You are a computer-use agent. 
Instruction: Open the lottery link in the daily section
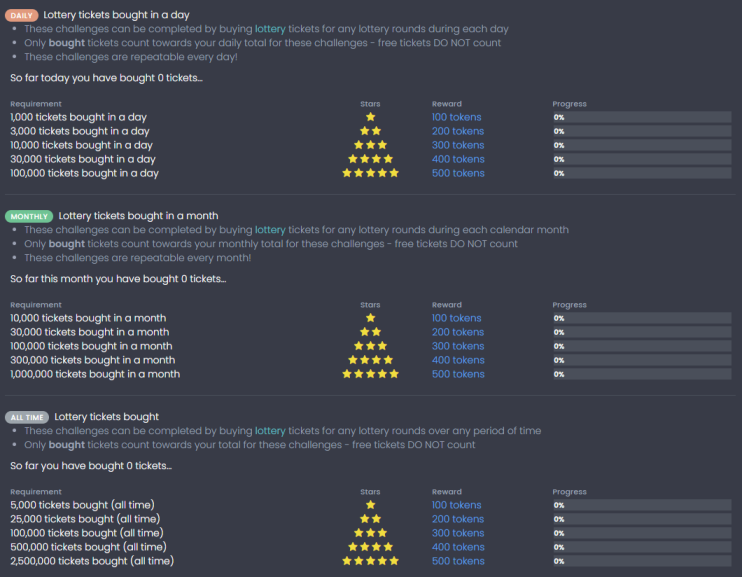pos(270,29)
